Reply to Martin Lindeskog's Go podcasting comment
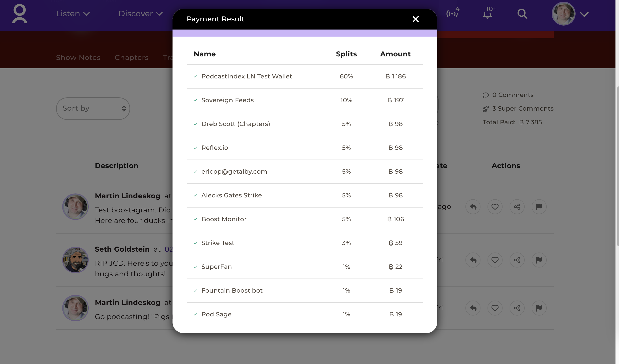The image size is (619, 364). [473, 308]
